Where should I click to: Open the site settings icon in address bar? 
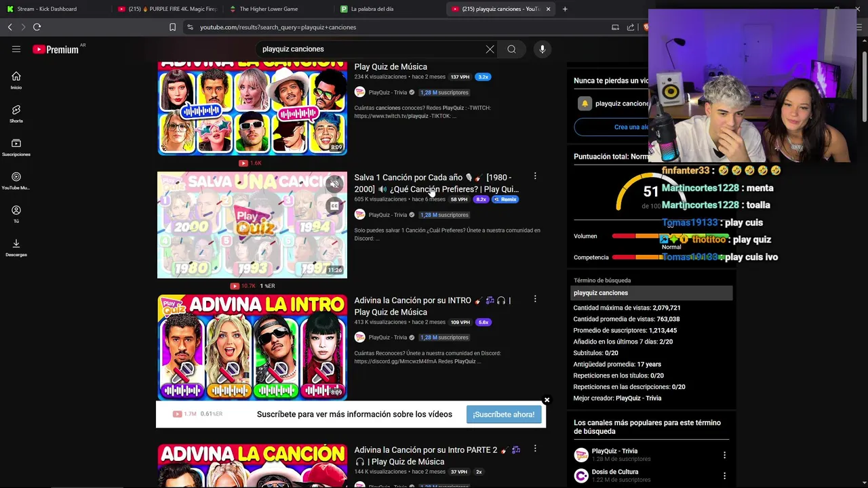click(190, 27)
